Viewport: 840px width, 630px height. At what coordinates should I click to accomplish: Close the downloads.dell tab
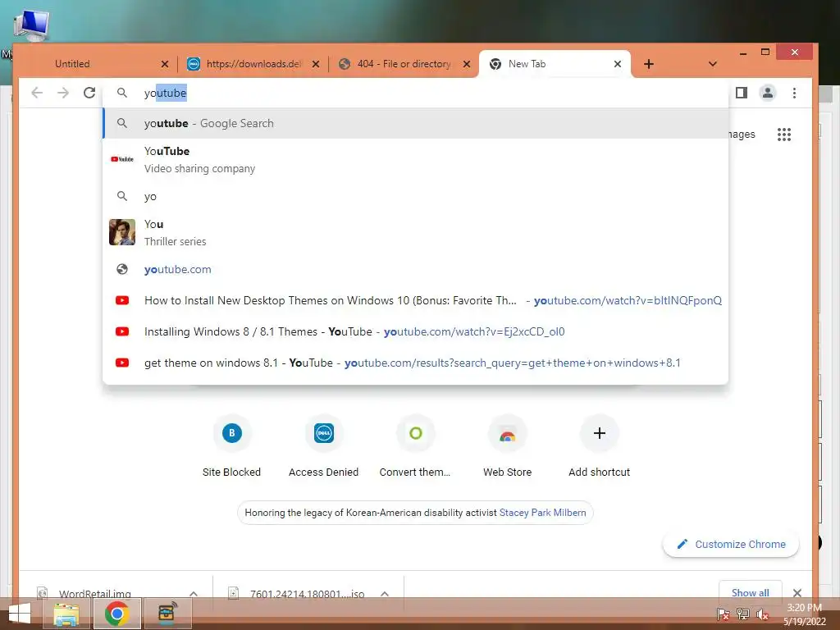[x=316, y=64]
